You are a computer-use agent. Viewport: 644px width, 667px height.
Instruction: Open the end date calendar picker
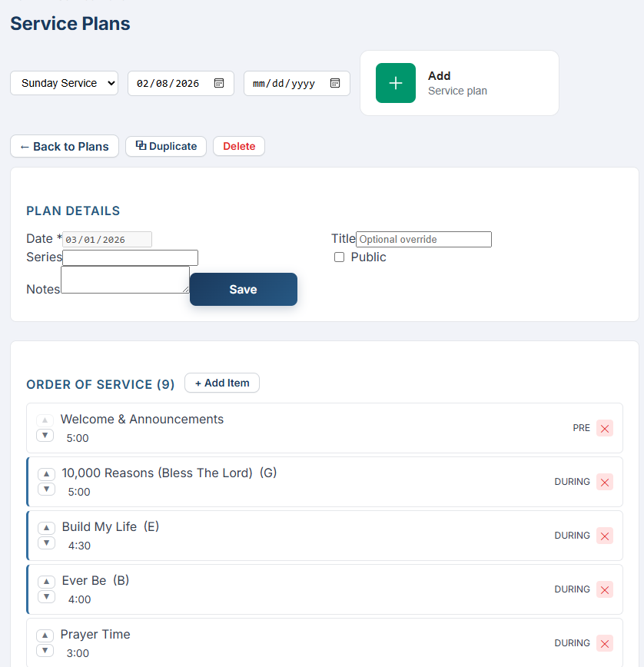335,83
